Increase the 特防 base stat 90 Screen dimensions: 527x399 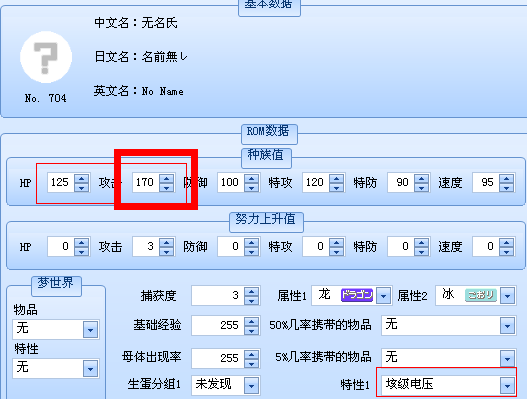(421, 178)
